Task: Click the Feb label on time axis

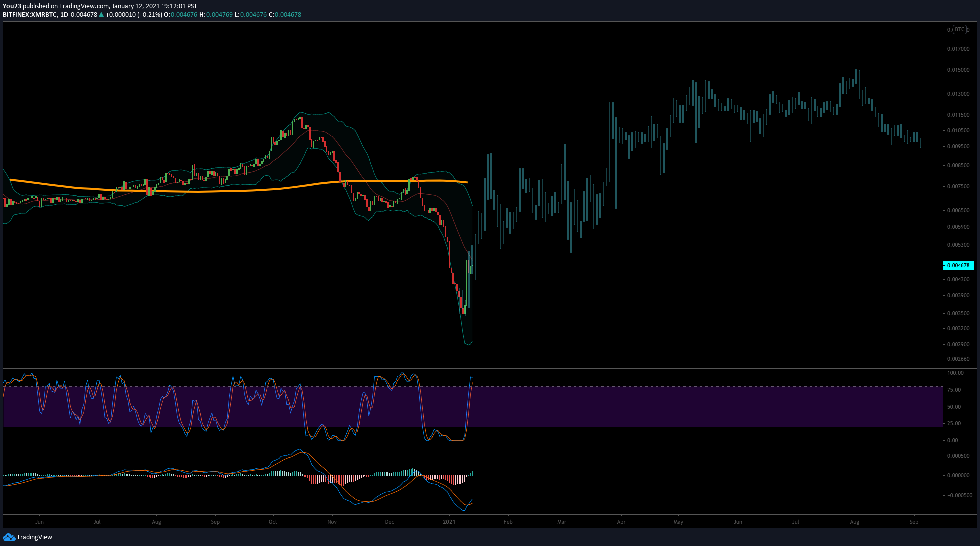Action: [508, 522]
